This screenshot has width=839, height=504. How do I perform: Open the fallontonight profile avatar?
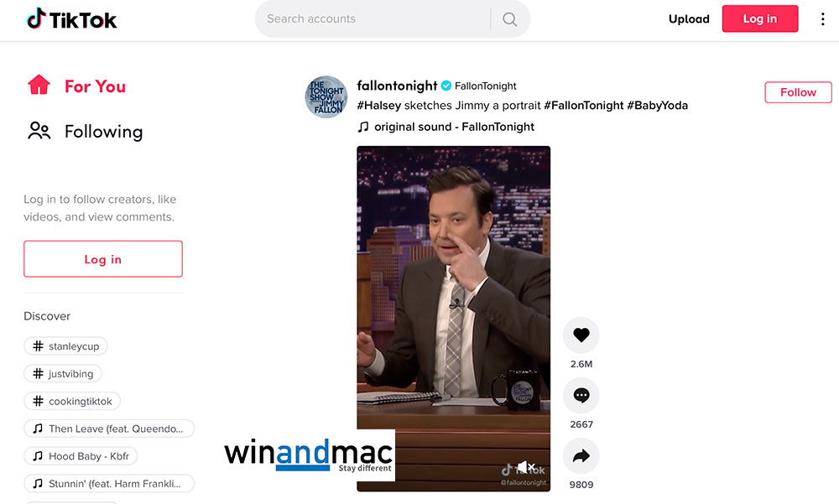point(326,96)
